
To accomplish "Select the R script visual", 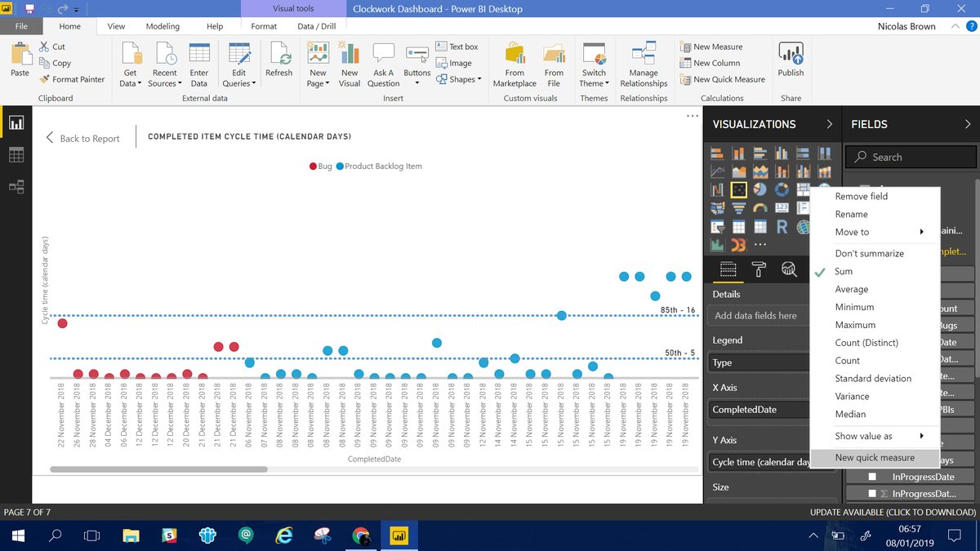I will click(782, 227).
